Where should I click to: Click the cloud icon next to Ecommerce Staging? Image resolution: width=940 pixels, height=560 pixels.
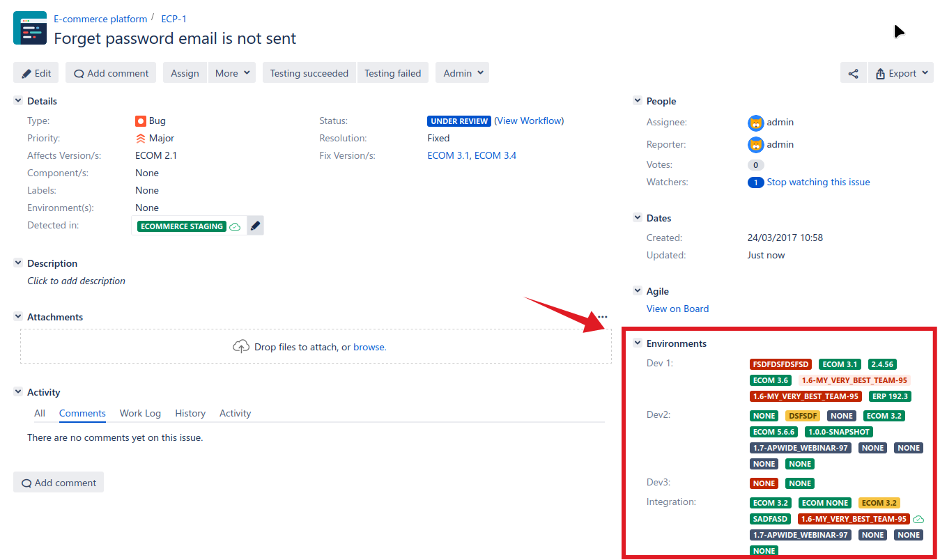235,226
